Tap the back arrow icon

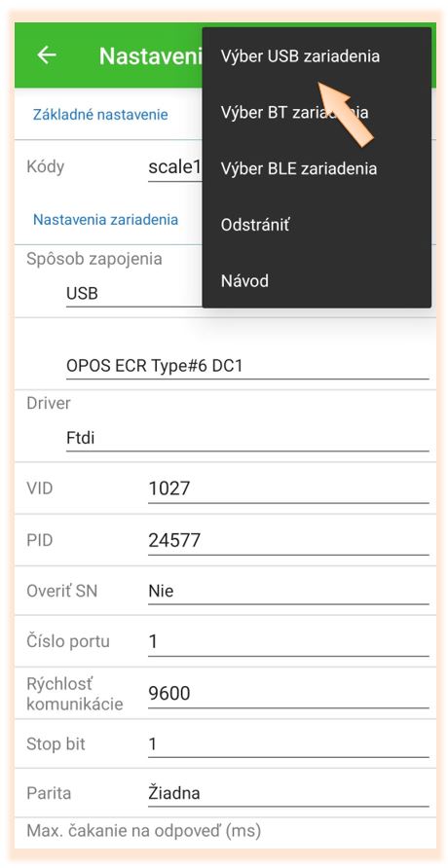tap(47, 55)
